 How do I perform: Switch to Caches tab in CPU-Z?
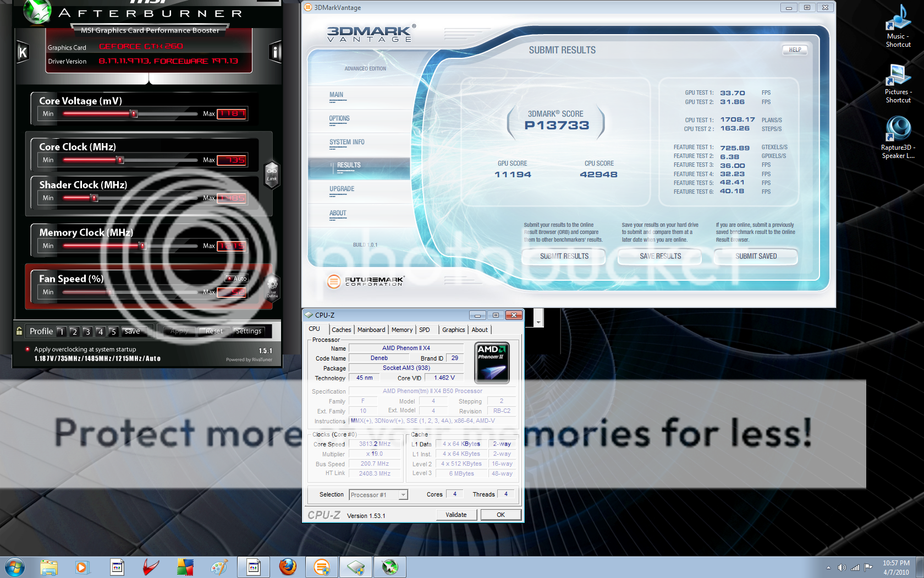[341, 330]
